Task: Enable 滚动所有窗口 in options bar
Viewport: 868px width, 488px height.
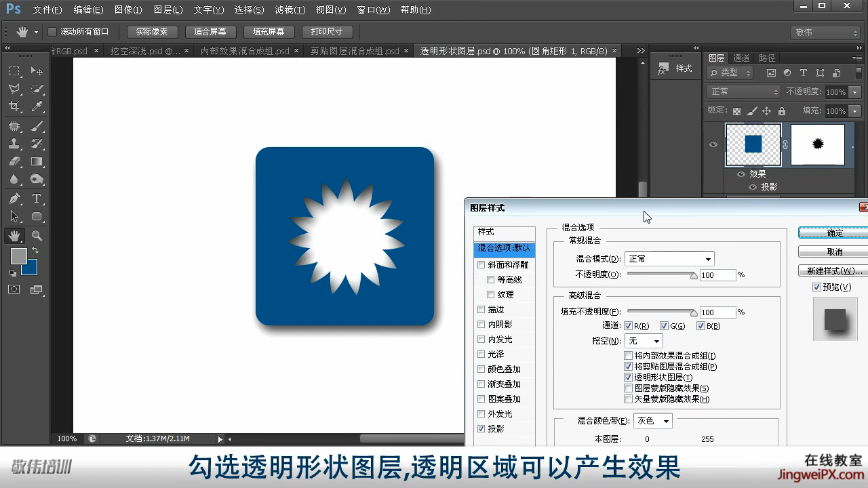Action: click(52, 32)
